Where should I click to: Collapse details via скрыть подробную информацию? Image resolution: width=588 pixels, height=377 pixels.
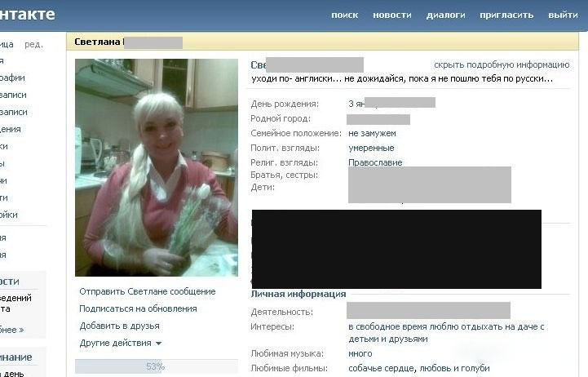click(x=501, y=64)
